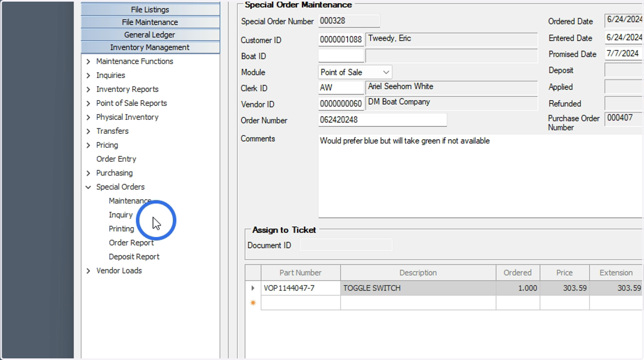The image size is (644, 360).
Task: Click the Deposit amount field
Action: (624, 70)
